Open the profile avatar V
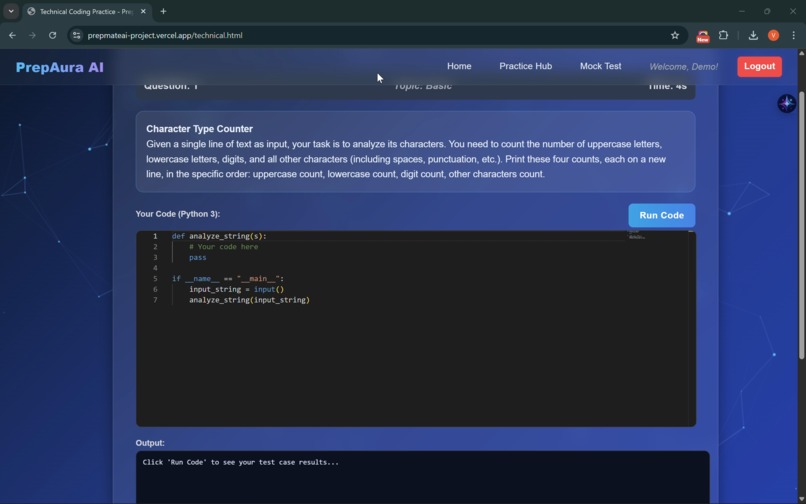The image size is (806, 504). [773, 35]
